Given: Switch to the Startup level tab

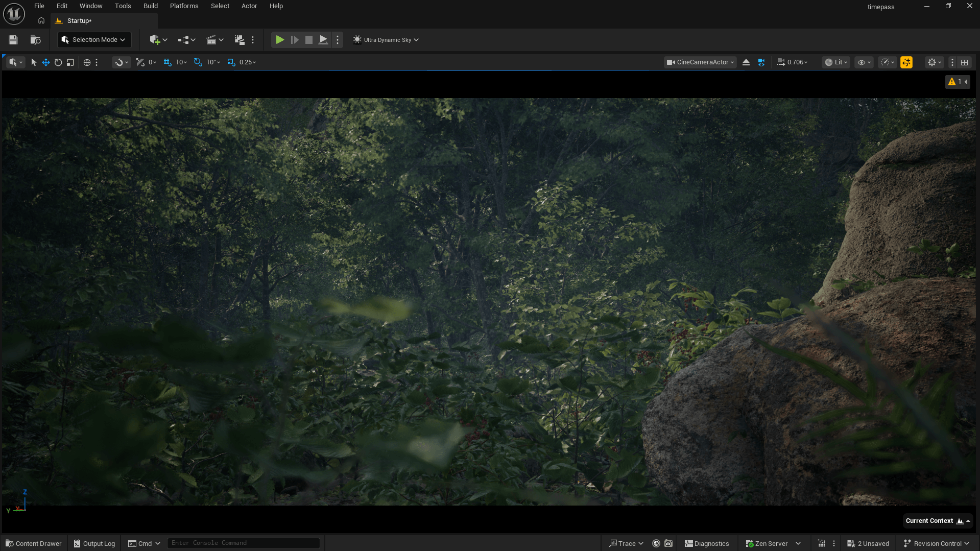Looking at the screenshot, I should 79,21.
